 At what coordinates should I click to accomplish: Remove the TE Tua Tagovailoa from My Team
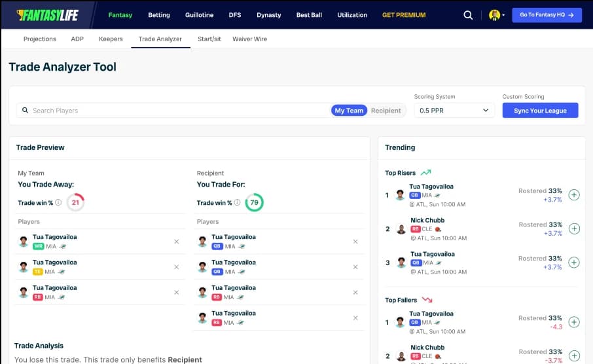[176, 266]
